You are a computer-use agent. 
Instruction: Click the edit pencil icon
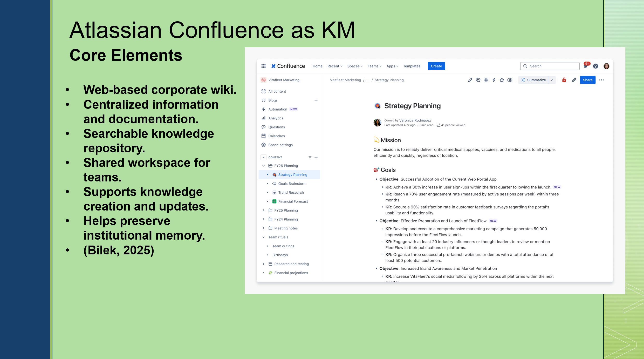(x=470, y=80)
